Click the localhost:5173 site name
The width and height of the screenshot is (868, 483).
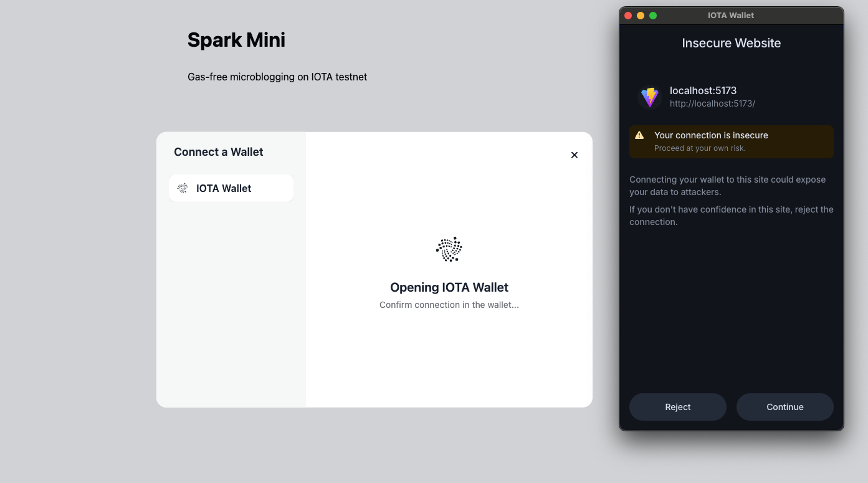(703, 90)
